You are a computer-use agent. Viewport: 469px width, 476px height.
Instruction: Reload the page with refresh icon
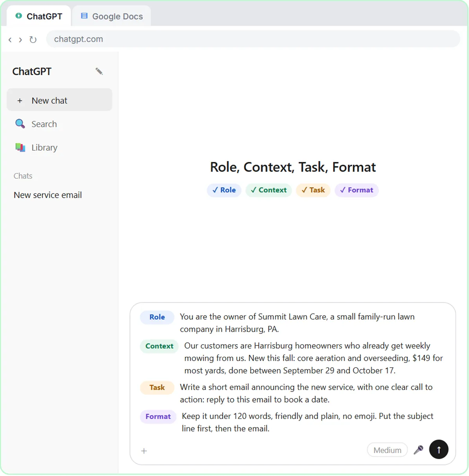[x=33, y=39]
